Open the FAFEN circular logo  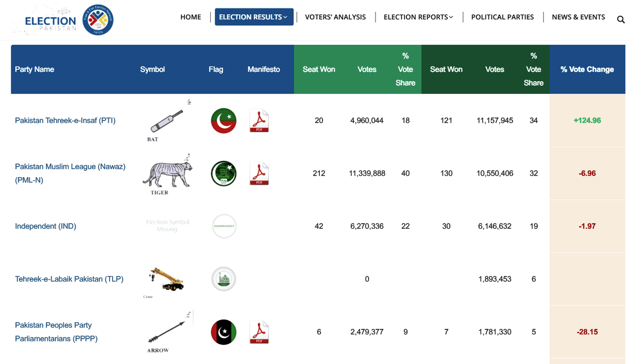[98, 20]
